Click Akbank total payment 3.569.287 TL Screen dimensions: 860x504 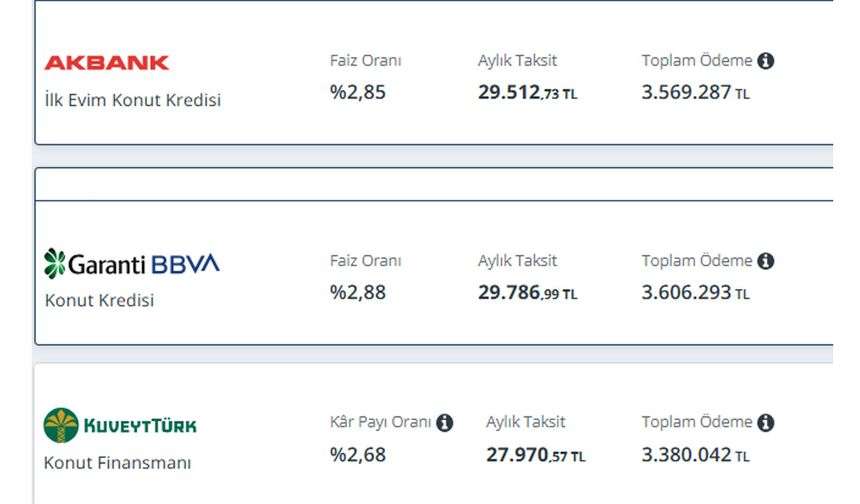(695, 92)
